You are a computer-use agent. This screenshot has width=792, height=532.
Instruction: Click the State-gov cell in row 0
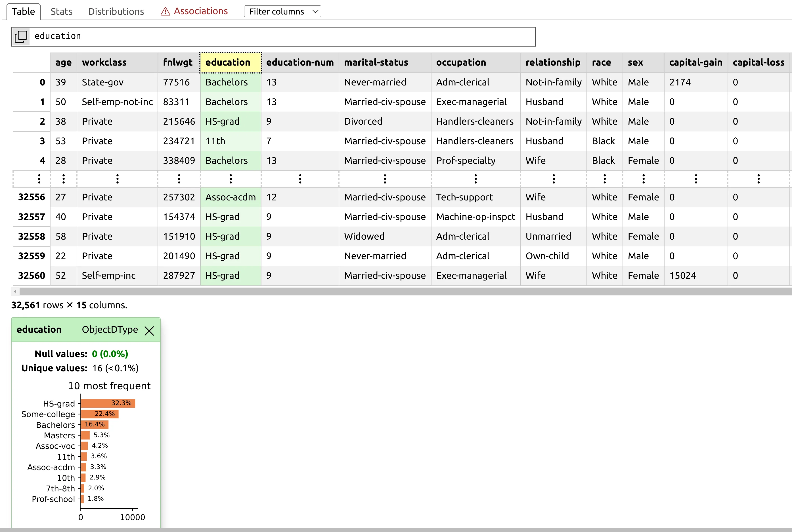point(117,82)
